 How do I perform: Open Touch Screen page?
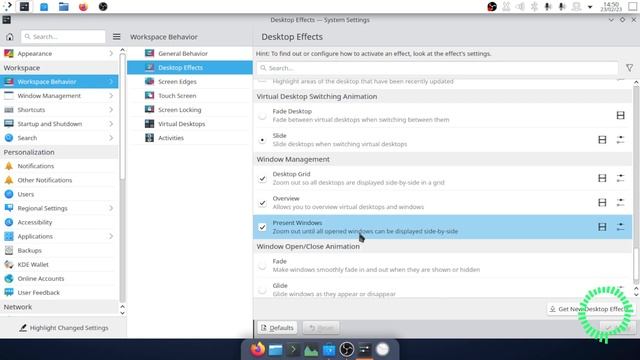[190, 96]
